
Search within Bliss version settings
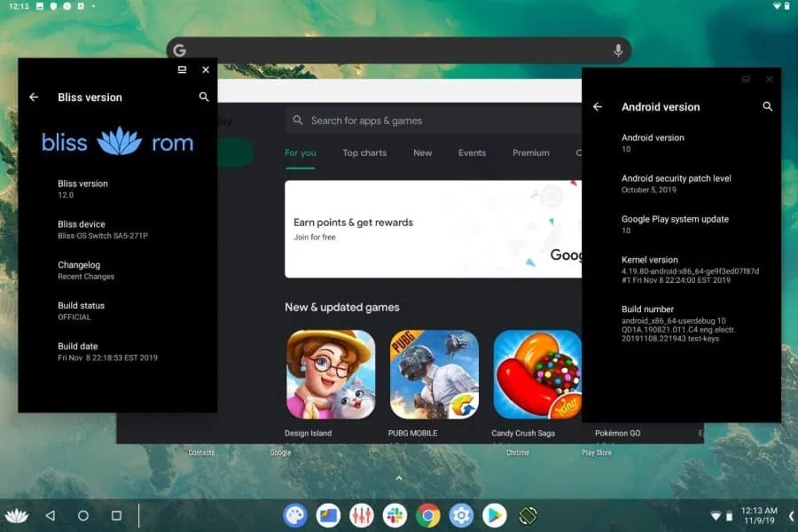[x=204, y=98]
